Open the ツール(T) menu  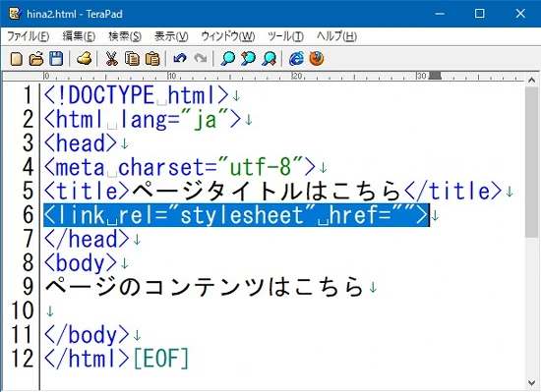click(x=285, y=36)
